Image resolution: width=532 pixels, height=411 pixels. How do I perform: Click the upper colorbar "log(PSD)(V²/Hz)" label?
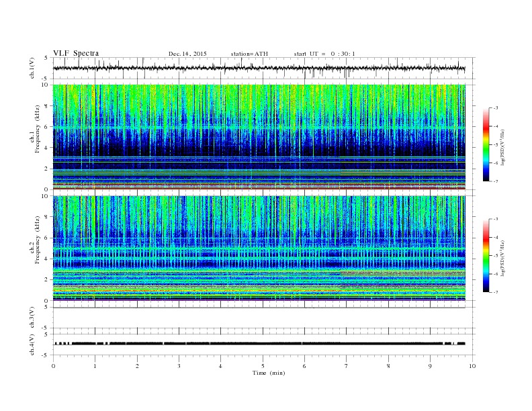[x=502, y=147]
